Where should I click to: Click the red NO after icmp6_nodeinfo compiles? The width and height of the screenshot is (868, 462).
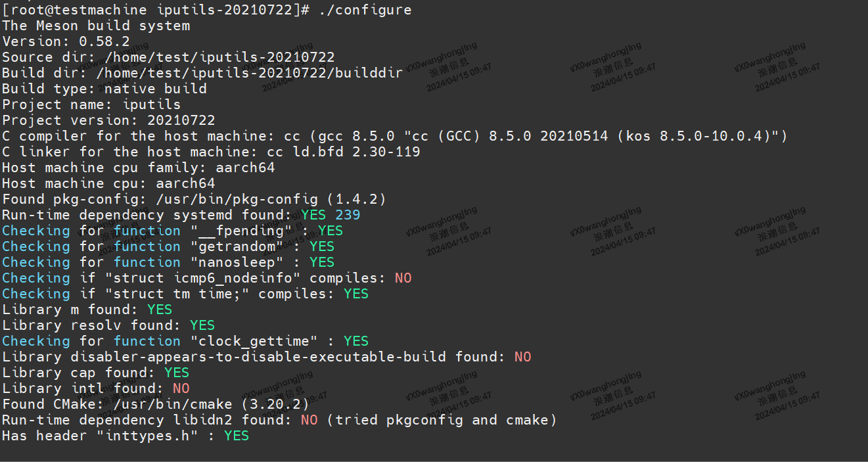click(x=403, y=278)
